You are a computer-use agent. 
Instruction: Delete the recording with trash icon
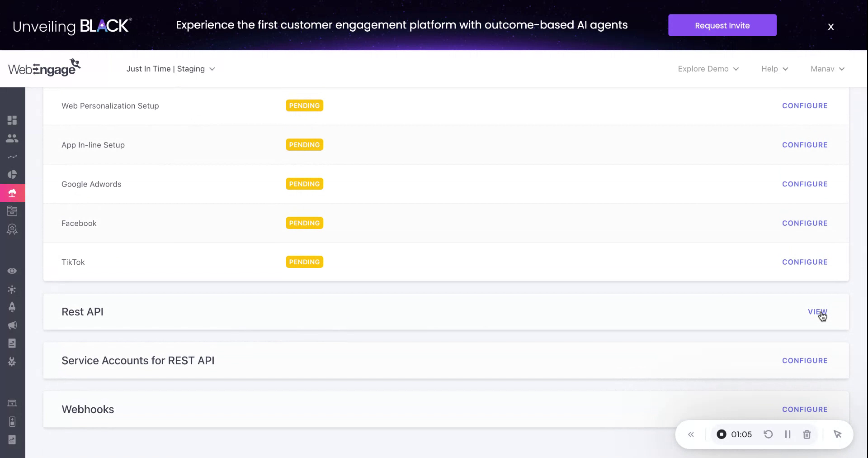click(807, 434)
